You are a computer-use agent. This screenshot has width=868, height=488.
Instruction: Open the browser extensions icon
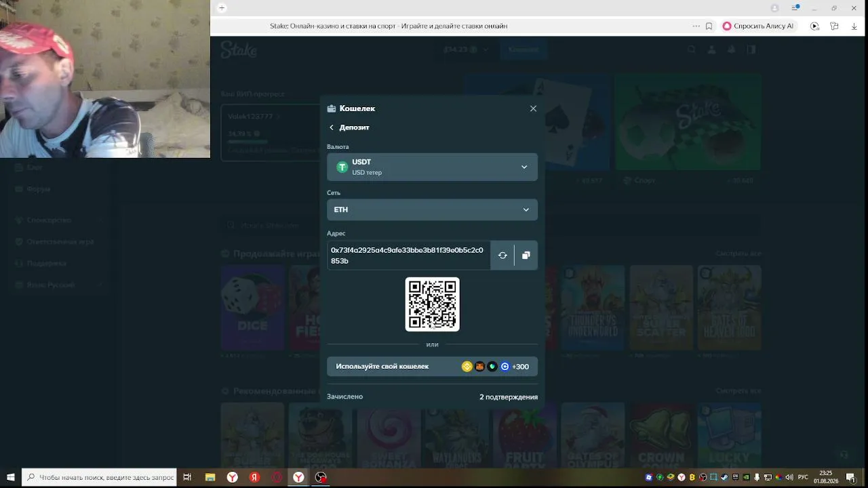click(x=835, y=26)
